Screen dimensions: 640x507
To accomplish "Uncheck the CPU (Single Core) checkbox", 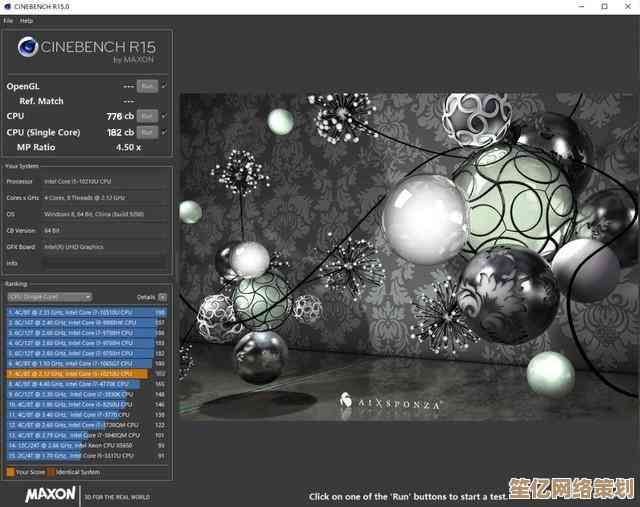I will (164, 132).
